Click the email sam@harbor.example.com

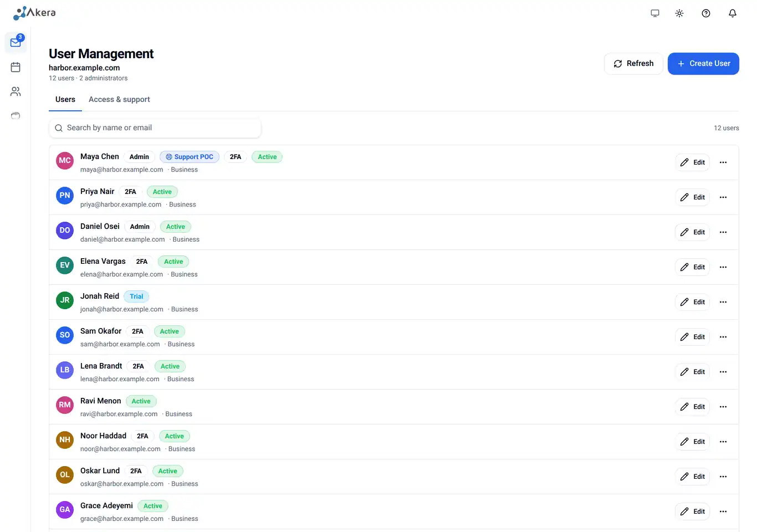pyautogui.click(x=120, y=344)
